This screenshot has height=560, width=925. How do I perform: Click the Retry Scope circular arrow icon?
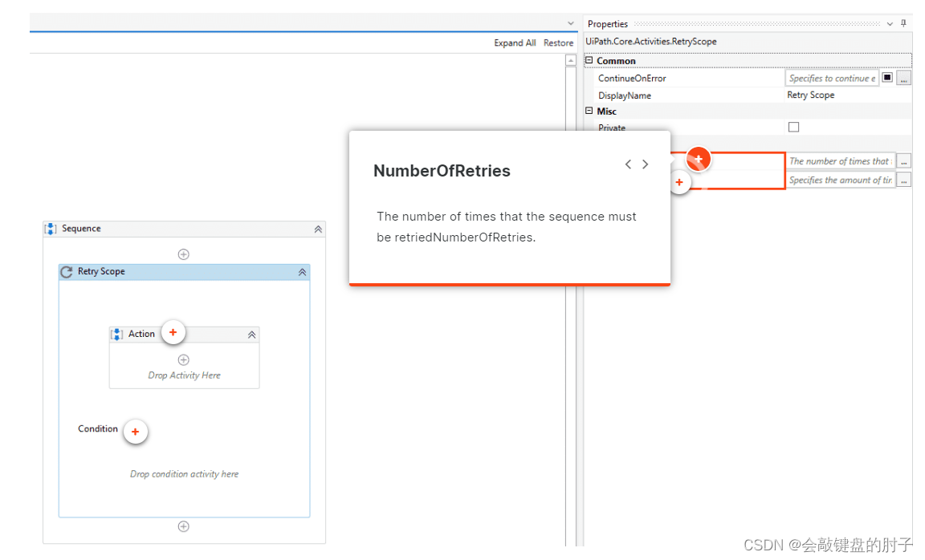[67, 272]
